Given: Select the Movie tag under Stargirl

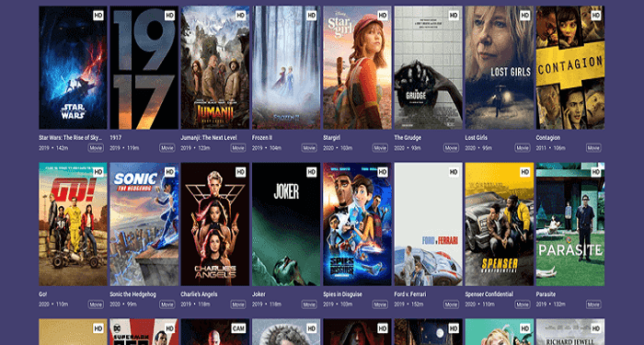Looking at the screenshot, I should tap(380, 148).
